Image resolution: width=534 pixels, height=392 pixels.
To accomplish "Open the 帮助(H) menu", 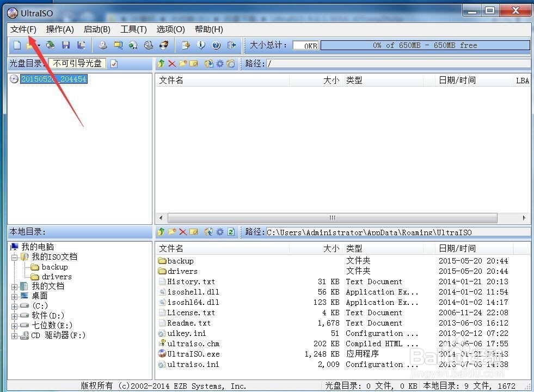I will (x=209, y=29).
